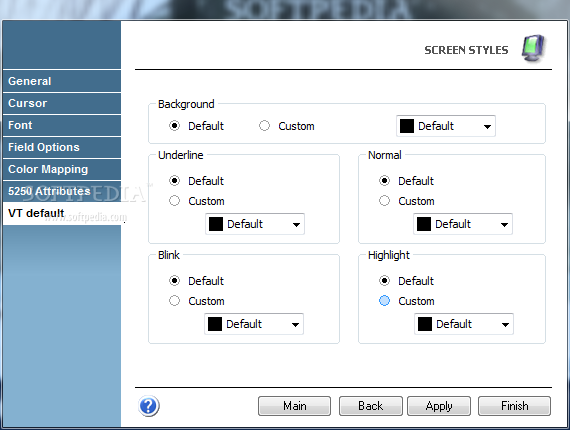Open the Background color dropdown
The width and height of the screenshot is (570, 430).
point(446,126)
